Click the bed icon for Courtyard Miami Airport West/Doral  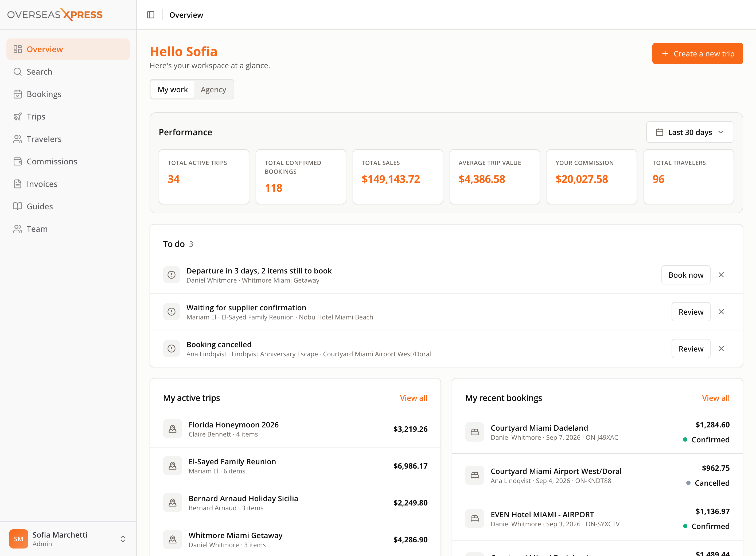pos(474,475)
